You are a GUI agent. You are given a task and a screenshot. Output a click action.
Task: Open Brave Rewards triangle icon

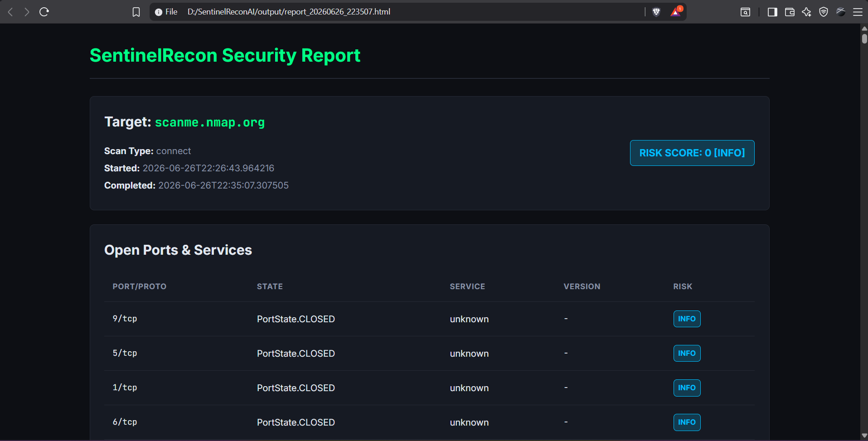click(676, 12)
